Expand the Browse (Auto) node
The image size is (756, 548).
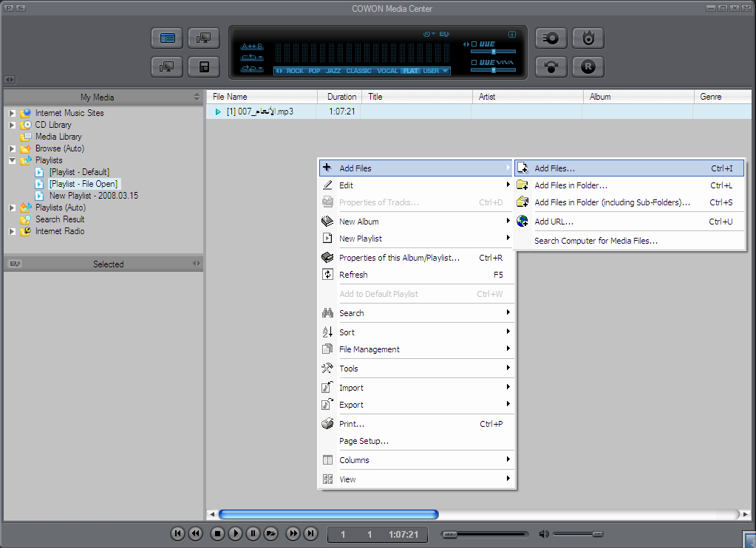(x=12, y=148)
